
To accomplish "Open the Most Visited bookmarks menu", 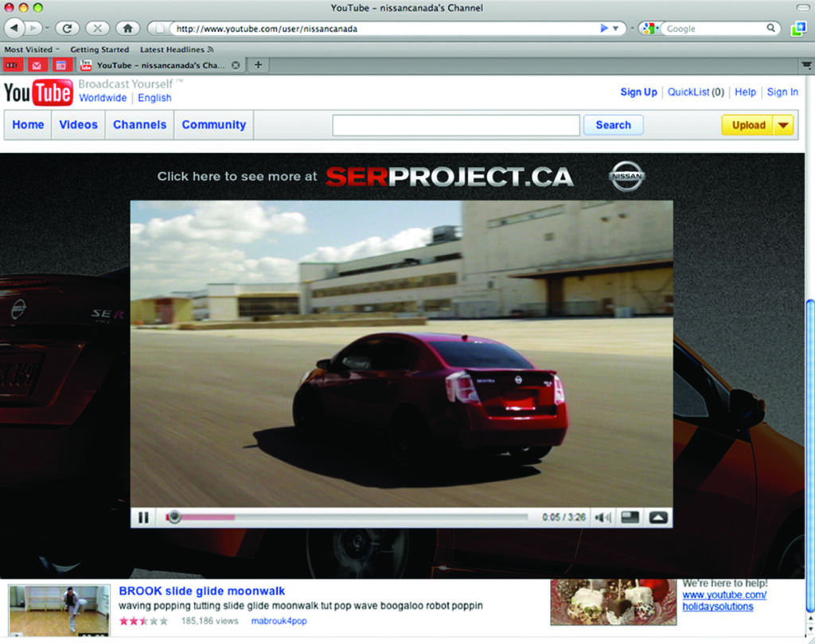I will 32,49.
